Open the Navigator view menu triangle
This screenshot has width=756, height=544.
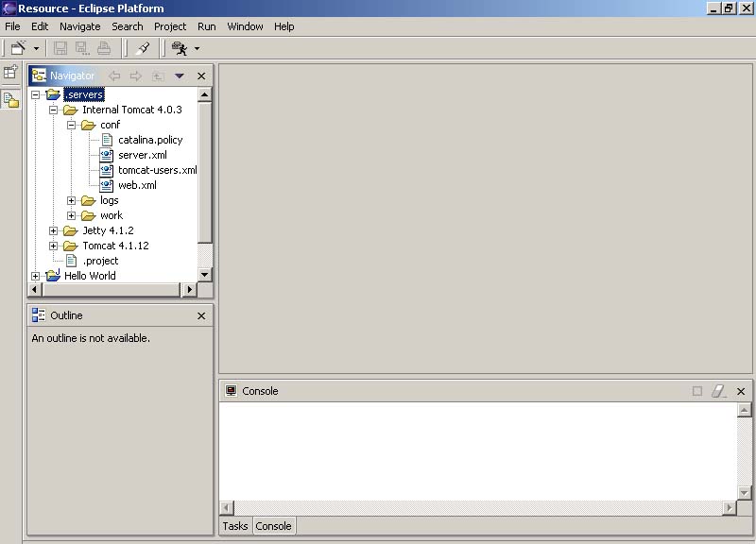[180, 76]
